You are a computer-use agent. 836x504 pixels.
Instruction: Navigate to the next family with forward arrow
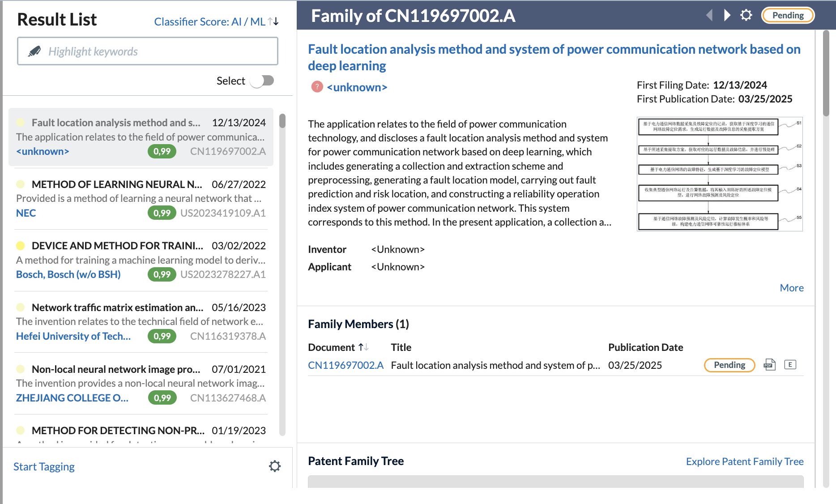[x=726, y=15]
